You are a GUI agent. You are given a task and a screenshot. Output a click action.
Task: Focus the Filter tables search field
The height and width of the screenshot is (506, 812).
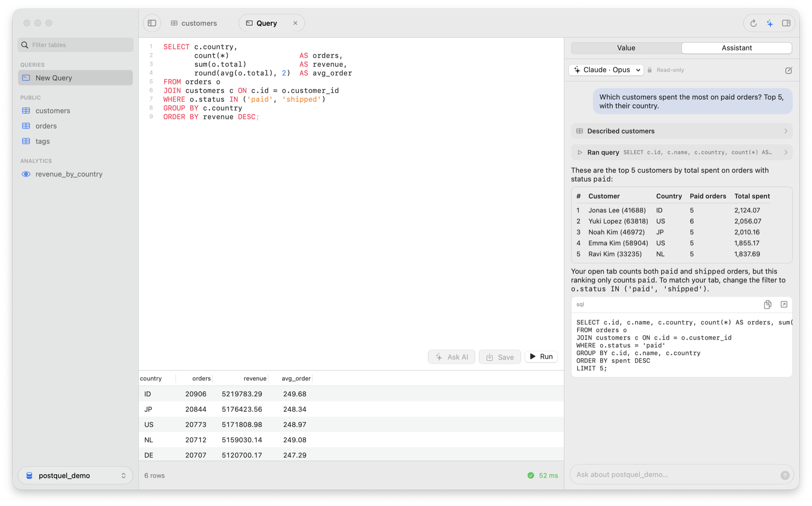(x=76, y=45)
